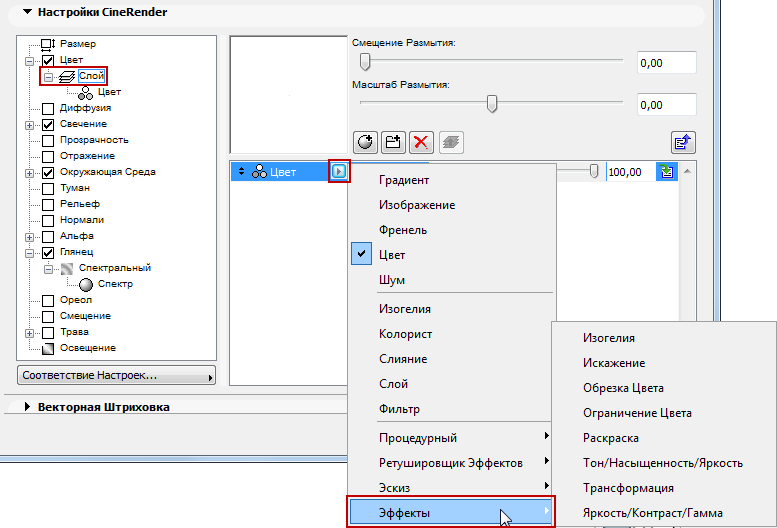
Task: Collapse the Настройки CineRender section
Action: pos(27,12)
